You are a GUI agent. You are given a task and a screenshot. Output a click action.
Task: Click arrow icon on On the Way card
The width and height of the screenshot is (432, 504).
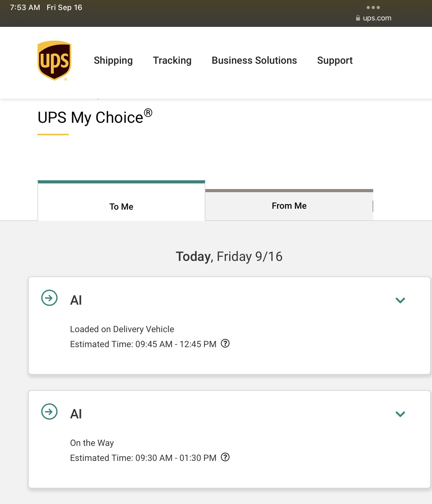point(49,412)
